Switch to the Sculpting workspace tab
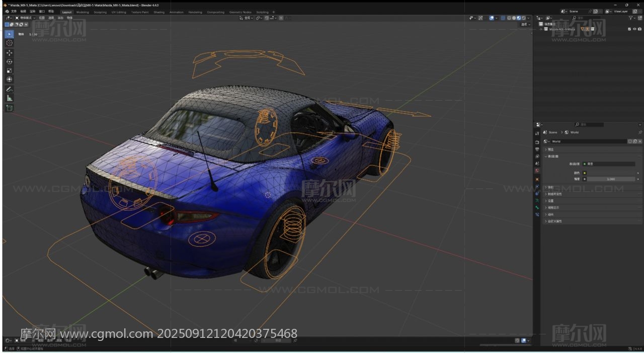The image size is (644, 353). pos(100,12)
